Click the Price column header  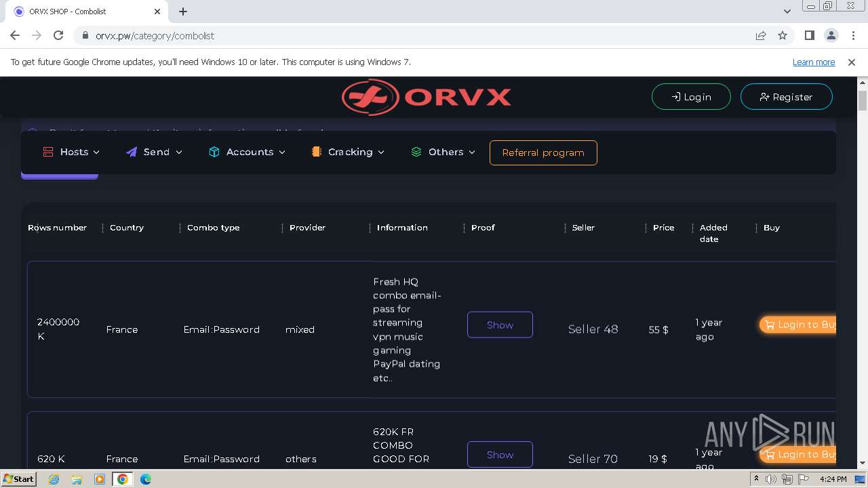tap(663, 228)
